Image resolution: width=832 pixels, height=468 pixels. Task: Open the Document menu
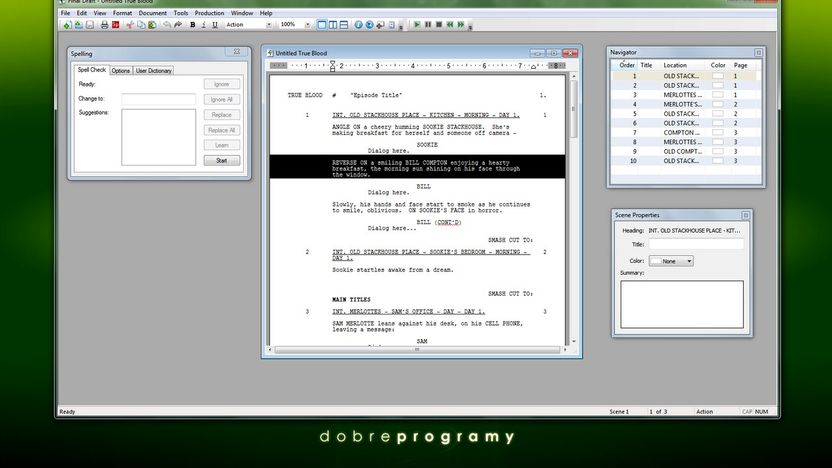152,13
